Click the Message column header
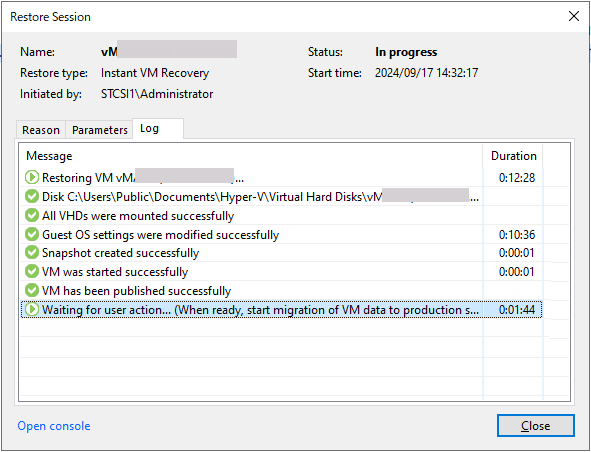Screen dimensions: 591x452 coord(251,156)
